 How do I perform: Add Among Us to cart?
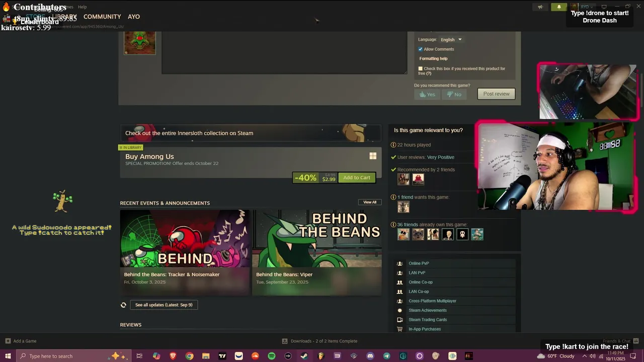coord(357,177)
